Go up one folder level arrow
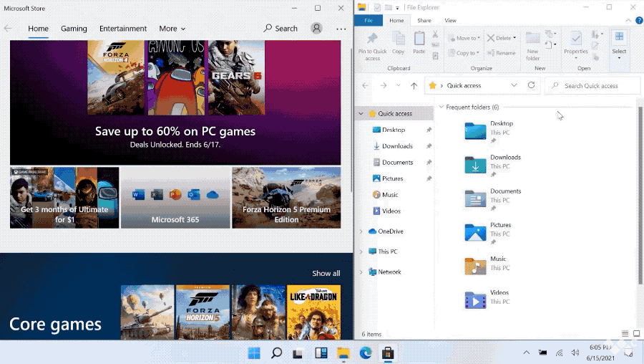644x364 pixels. [414, 86]
